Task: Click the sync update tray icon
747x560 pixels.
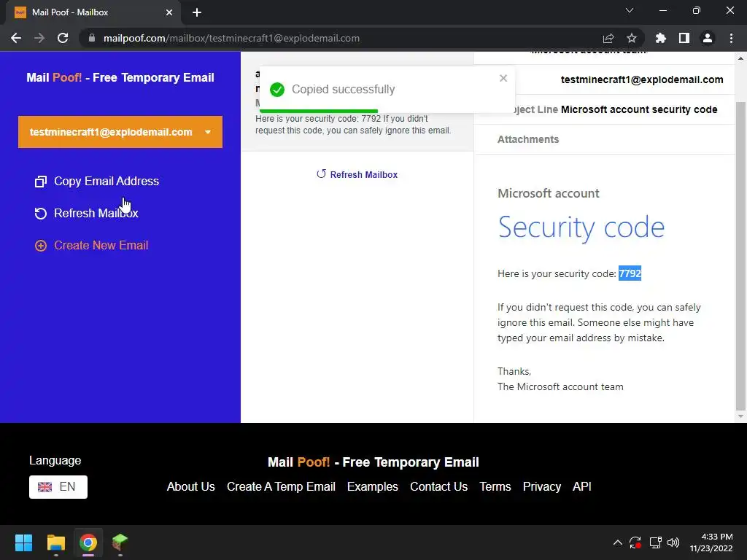Action: click(635, 542)
